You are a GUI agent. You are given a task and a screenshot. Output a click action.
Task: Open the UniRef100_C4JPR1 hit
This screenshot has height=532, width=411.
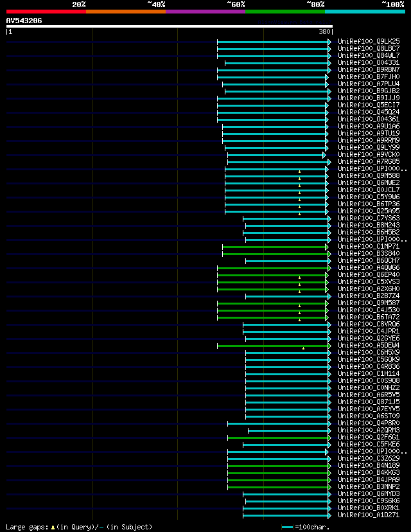(369, 331)
